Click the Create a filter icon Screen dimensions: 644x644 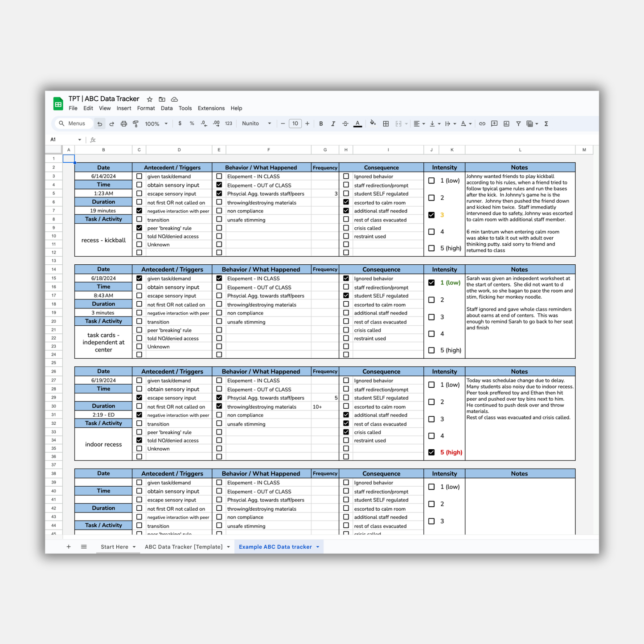click(518, 123)
